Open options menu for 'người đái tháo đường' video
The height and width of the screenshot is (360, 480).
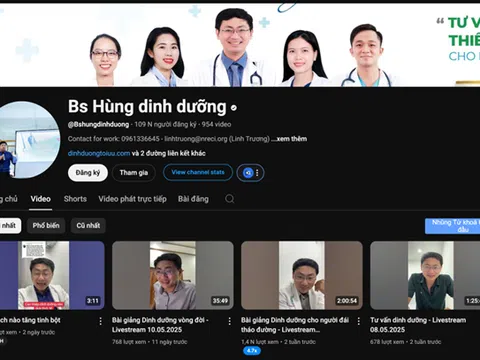coord(358,321)
